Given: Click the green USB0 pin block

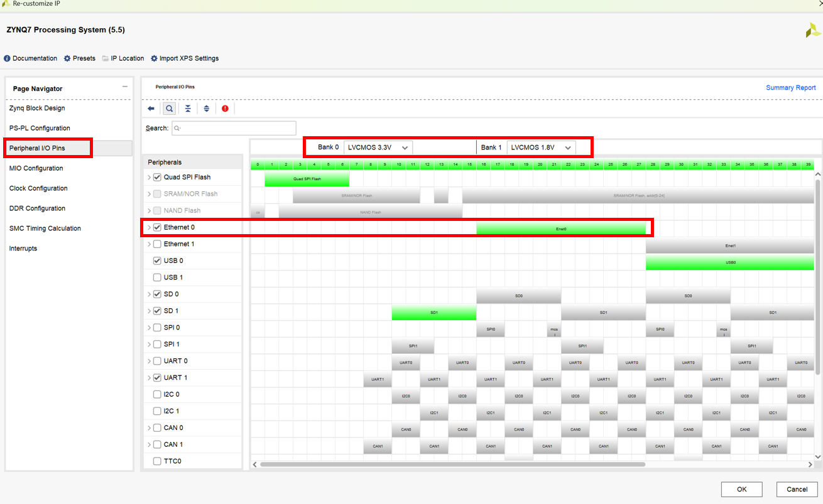Looking at the screenshot, I should [x=730, y=262].
